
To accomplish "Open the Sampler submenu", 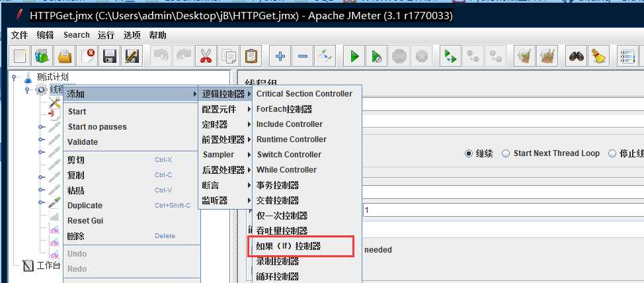I will coord(226,155).
